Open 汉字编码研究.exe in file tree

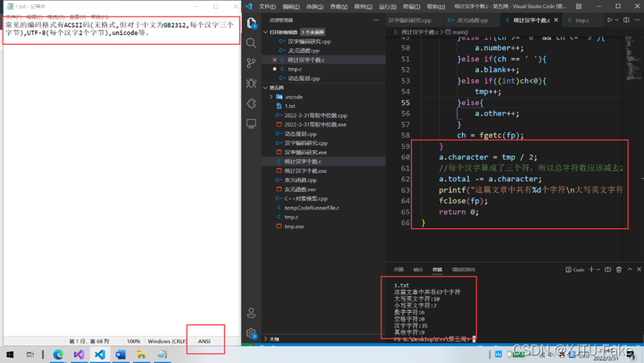point(305,153)
